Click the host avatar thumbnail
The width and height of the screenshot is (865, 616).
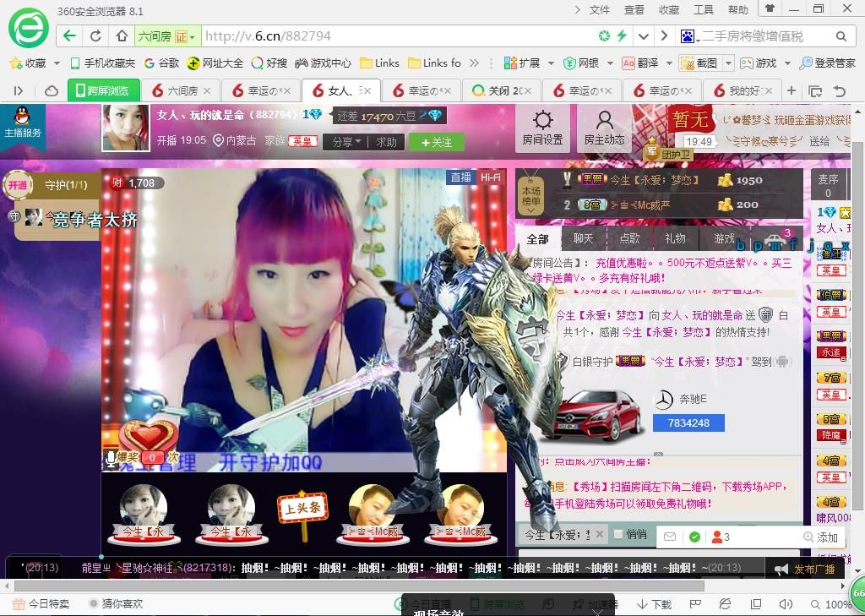[126, 128]
